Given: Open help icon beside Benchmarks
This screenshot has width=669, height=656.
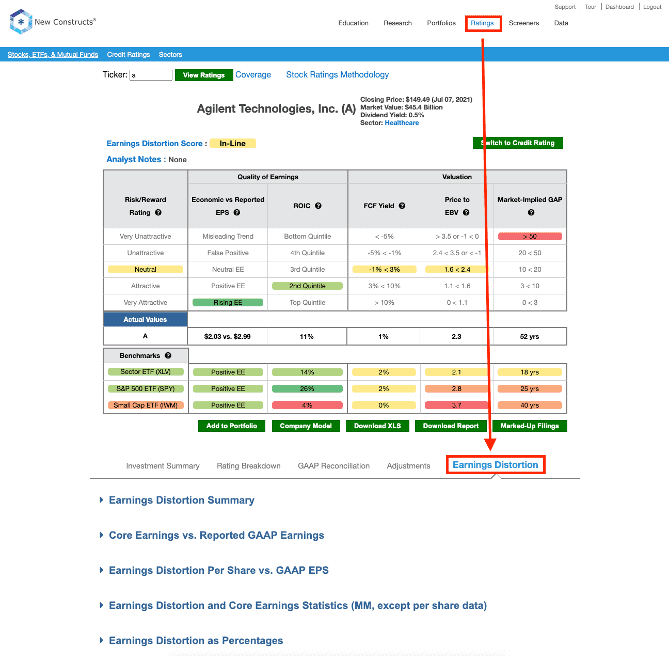Looking at the screenshot, I should pos(168,355).
